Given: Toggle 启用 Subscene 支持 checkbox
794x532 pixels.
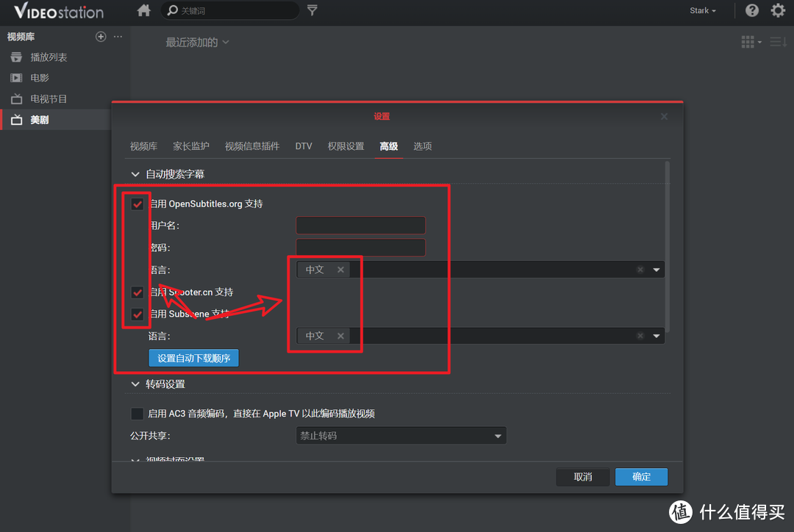Looking at the screenshot, I should 137,314.
